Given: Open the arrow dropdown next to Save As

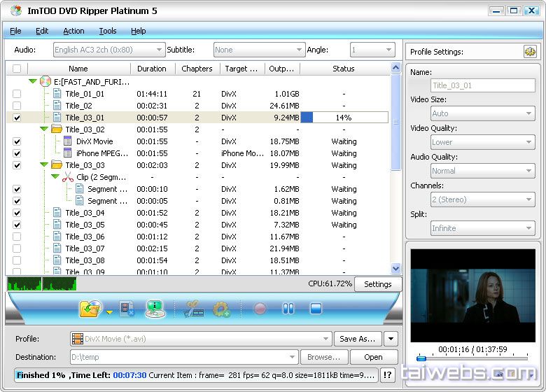Looking at the screenshot, I should click(391, 339).
